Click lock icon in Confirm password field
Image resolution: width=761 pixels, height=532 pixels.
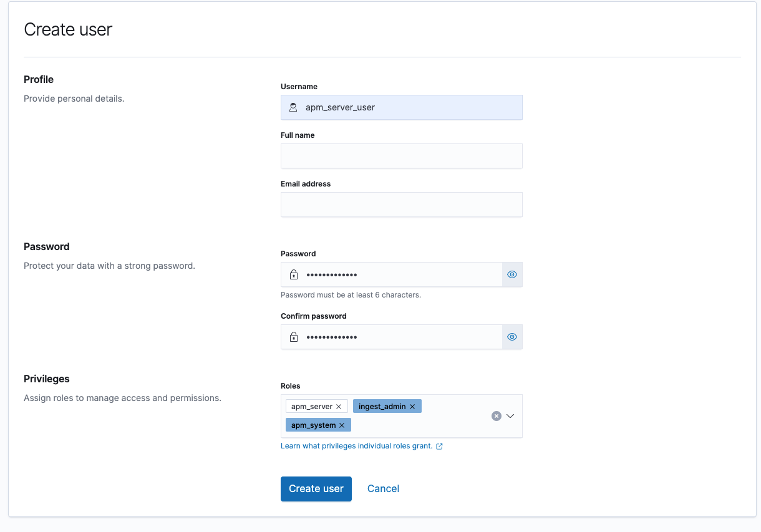[293, 337]
